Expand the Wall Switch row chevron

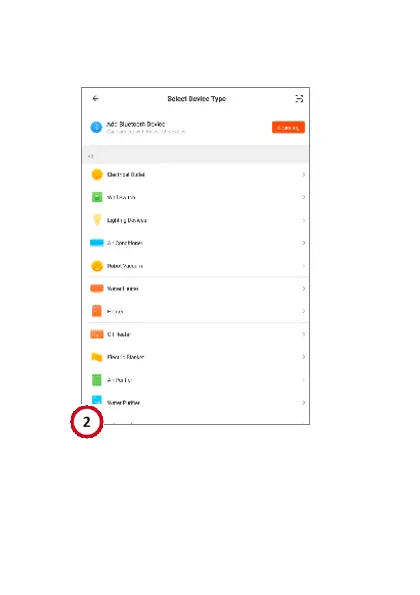[304, 197]
